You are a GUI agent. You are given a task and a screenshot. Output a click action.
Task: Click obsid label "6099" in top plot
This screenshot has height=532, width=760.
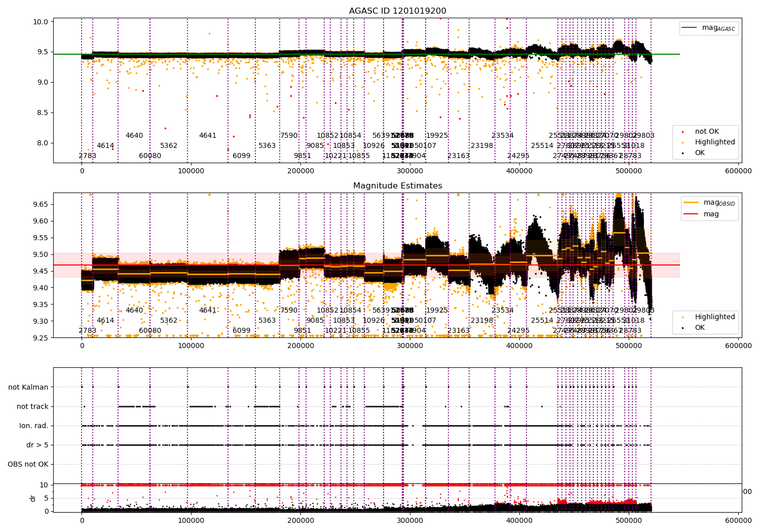pyautogui.click(x=242, y=156)
